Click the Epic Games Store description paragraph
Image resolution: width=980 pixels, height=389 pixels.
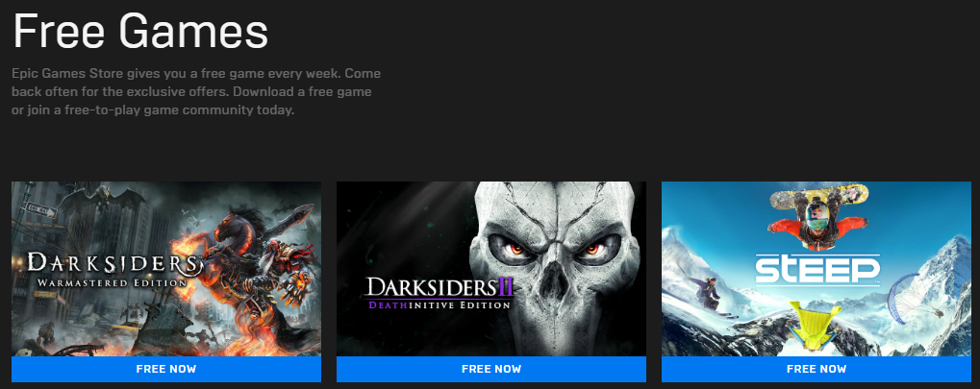196,92
